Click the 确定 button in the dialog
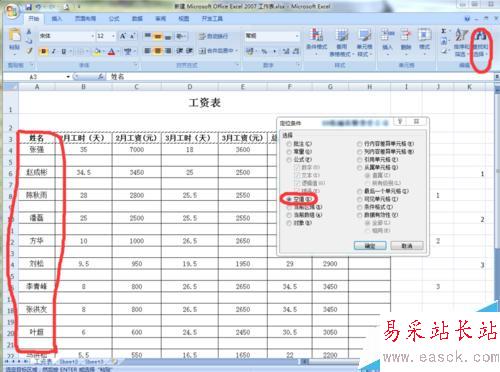The width and height of the screenshot is (500, 372). coord(370,246)
